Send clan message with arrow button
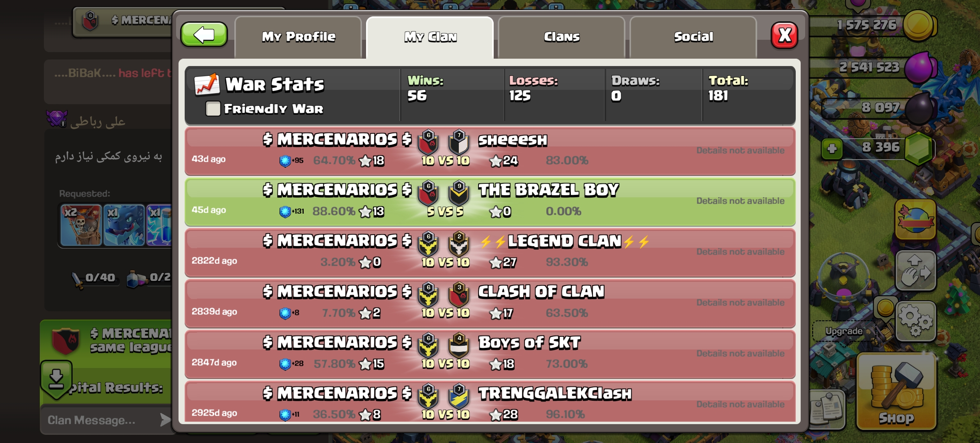The width and height of the screenshot is (980, 443). [165, 420]
